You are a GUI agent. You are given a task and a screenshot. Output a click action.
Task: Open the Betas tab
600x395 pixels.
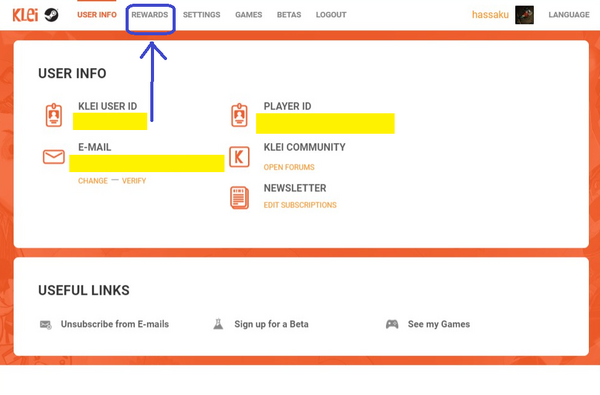[x=289, y=15]
